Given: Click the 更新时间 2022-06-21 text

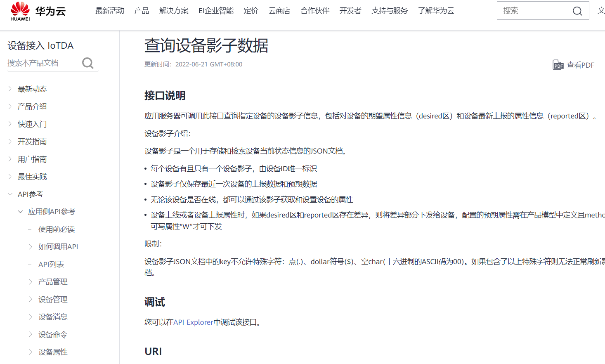Looking at the screenshot, I should [194, 64].
